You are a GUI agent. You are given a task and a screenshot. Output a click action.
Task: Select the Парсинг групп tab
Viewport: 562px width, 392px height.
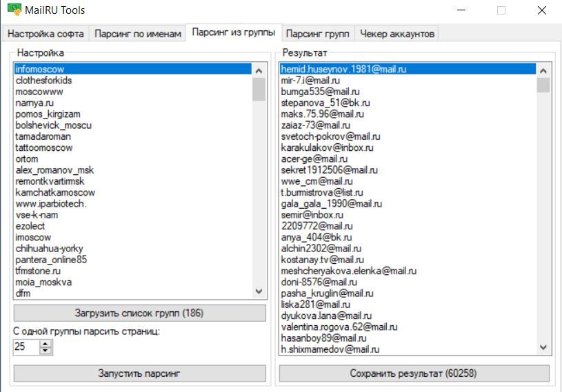(x=318, y=34)
